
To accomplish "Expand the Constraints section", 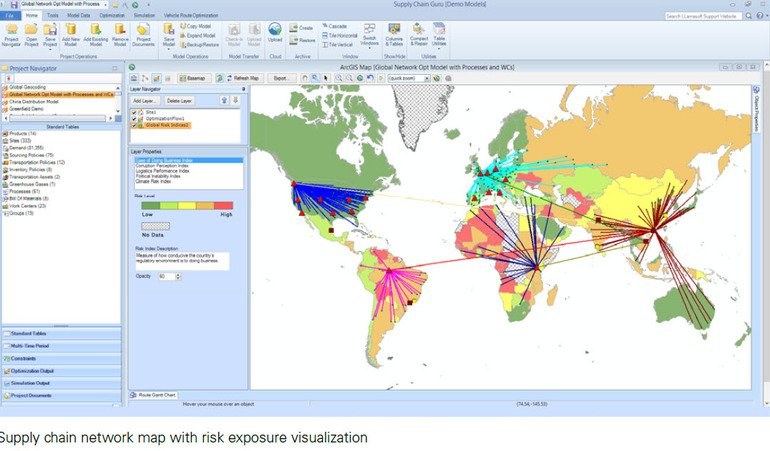I will pyautogui.click(x=61, y=359).
